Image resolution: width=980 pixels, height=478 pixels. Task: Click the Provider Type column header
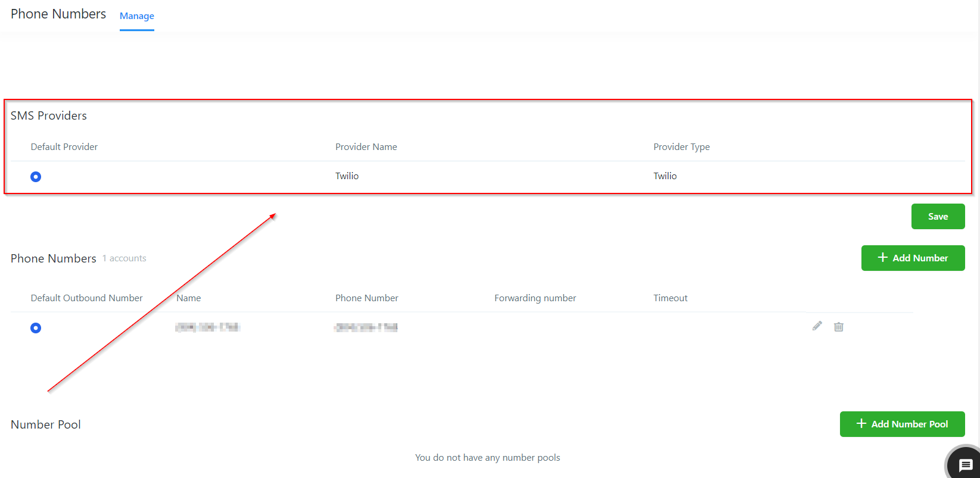(x=681, y=147)
